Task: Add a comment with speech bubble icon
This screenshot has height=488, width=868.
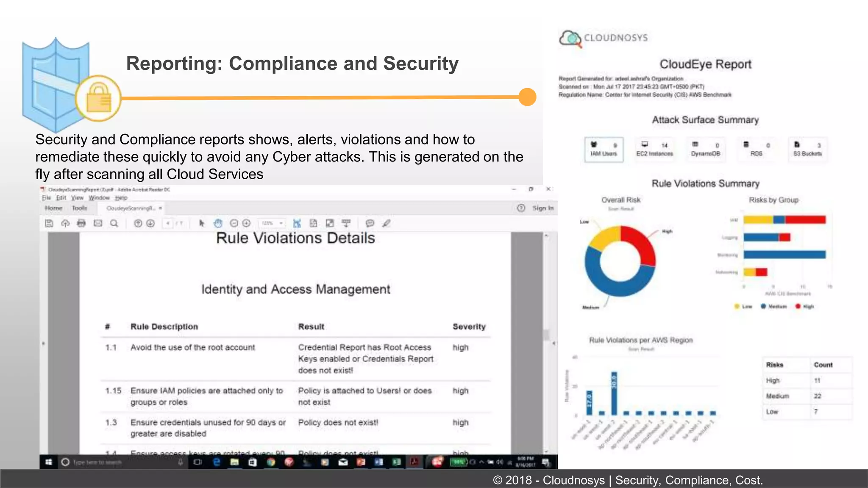Action: 370,223
